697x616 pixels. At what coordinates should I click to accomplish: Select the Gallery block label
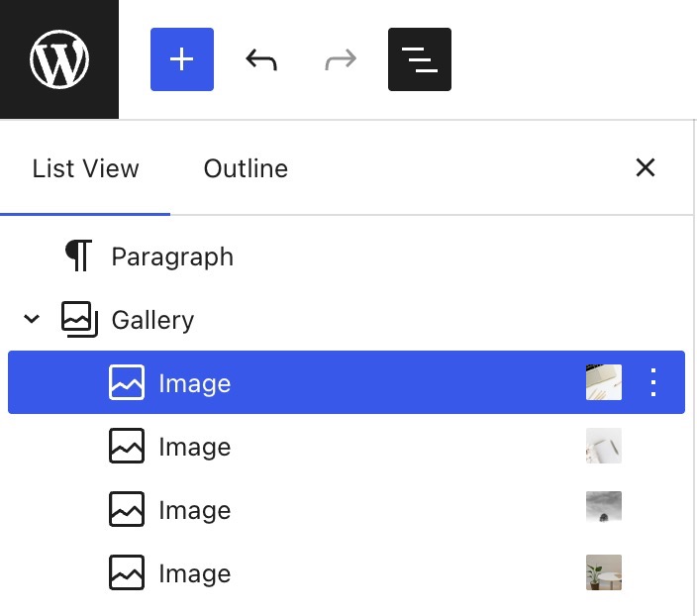click(152, 320)
